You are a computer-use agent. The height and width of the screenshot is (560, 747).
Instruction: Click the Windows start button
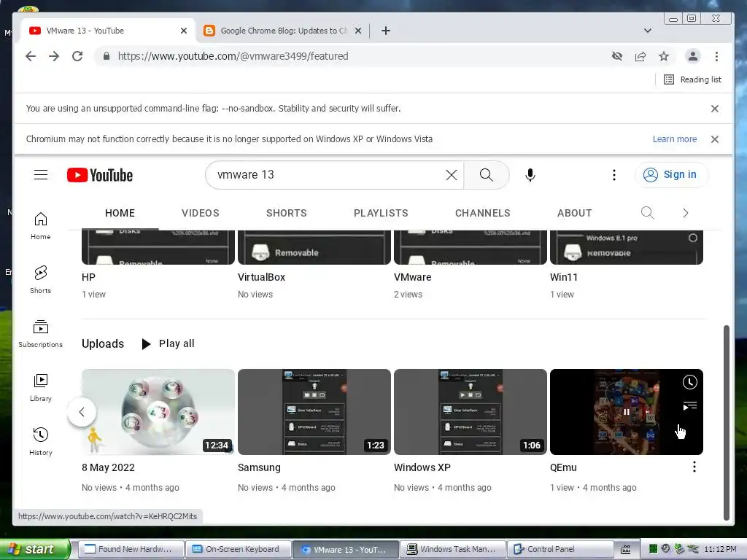pyautogui.click(x=35, y=549)
